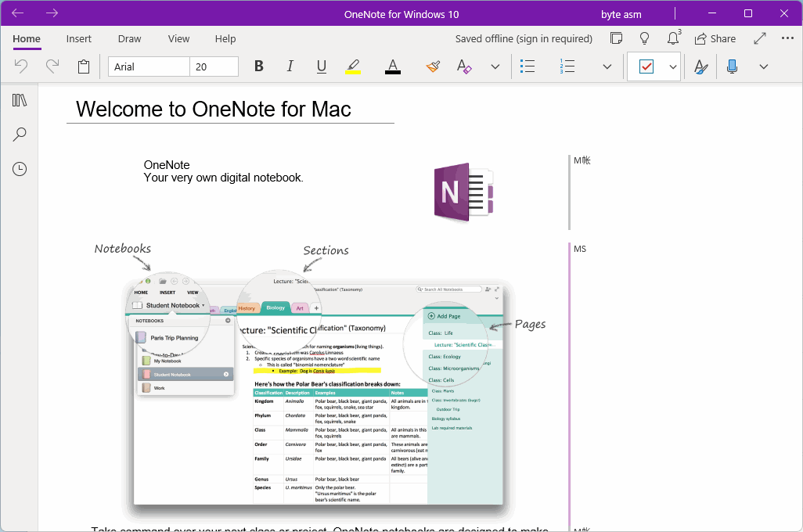This screenshot has width=803, height=532.
Task: Tag selection as To Do checkbox
Action: coord(646,66)
